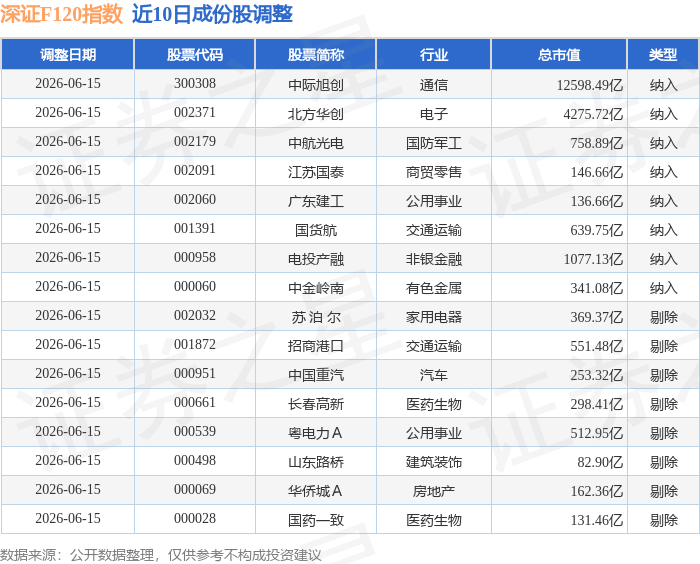Click the 股票简称 column header
The height and width of the screenshot is (564, 700).
316,55
